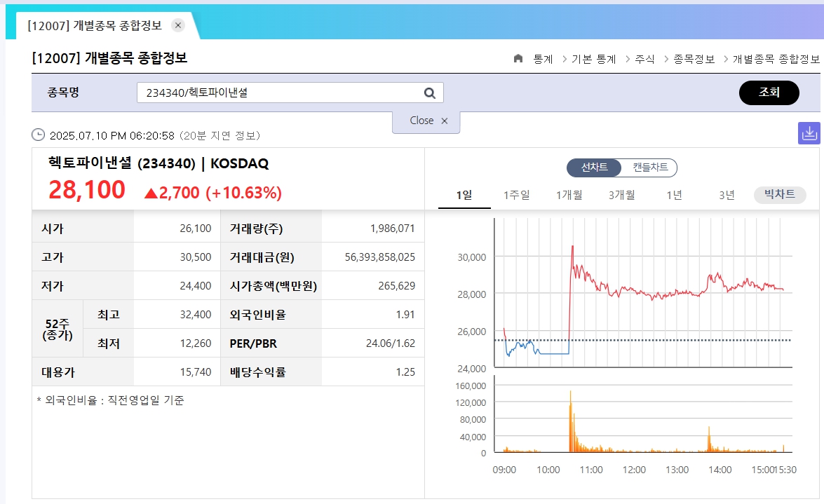Click the 외국인비율 footnote text

pos(110,400)
